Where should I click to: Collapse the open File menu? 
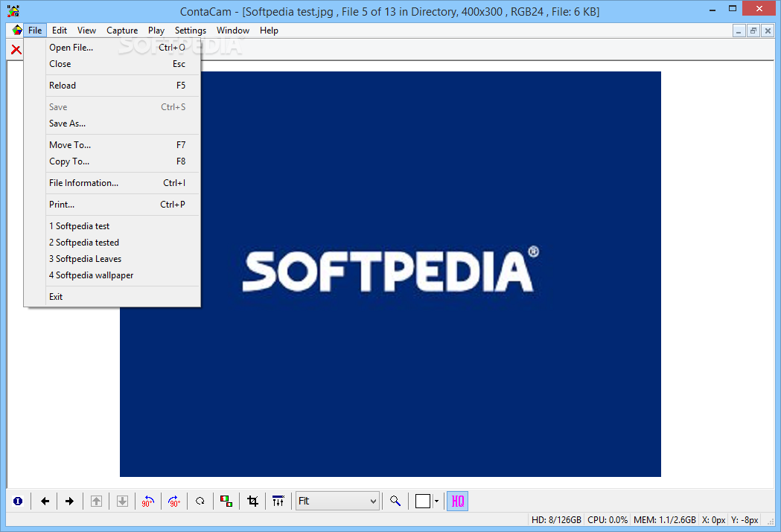pos(35,31)
